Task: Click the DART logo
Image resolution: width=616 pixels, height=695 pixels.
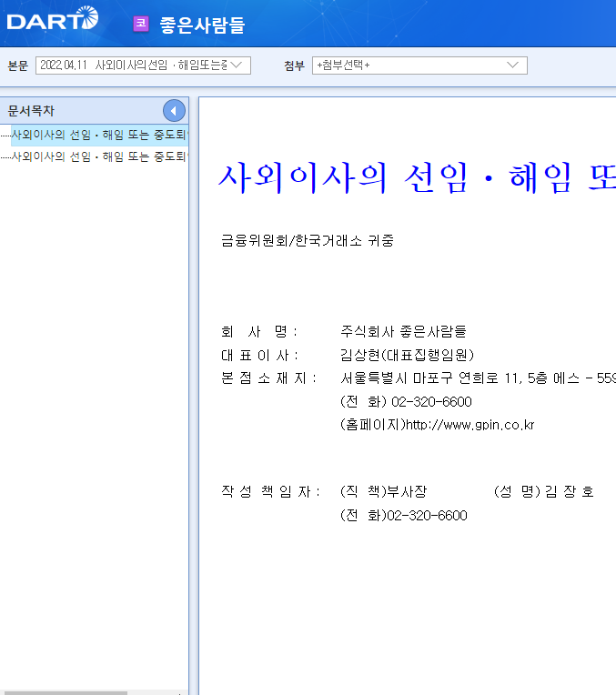Action: click(53, 18)
